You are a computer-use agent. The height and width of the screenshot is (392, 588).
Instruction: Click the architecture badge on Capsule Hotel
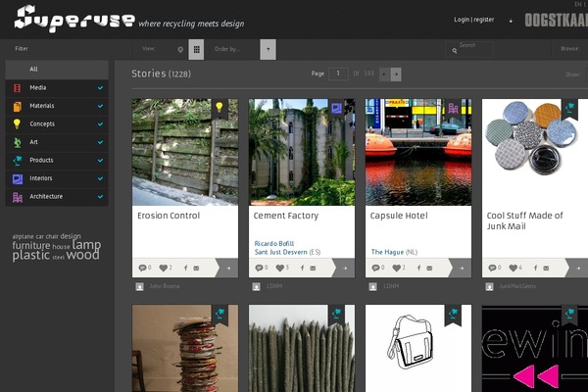tap(453, 108)
